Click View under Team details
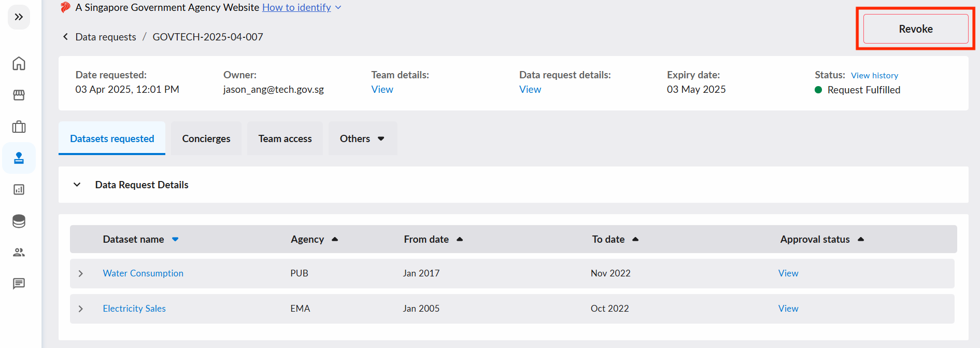This screenshot has height=348, width=980. [x=382, y=89]
